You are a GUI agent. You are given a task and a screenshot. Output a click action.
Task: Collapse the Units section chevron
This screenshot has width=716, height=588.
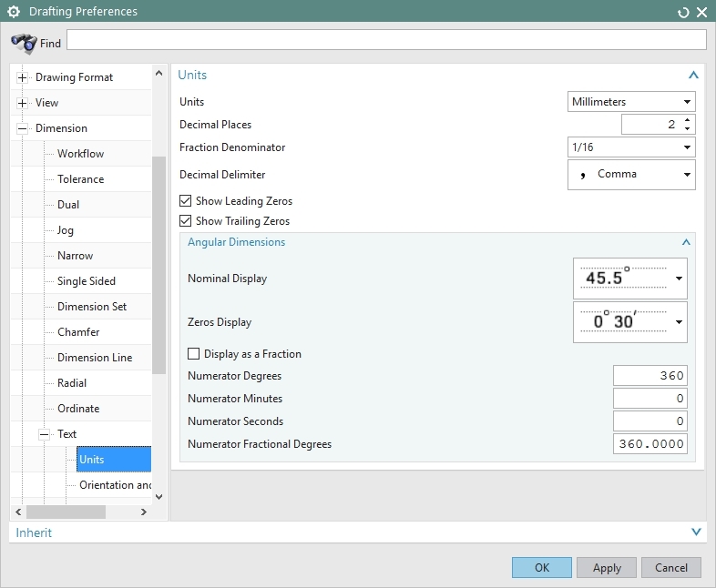coord(693,75)
